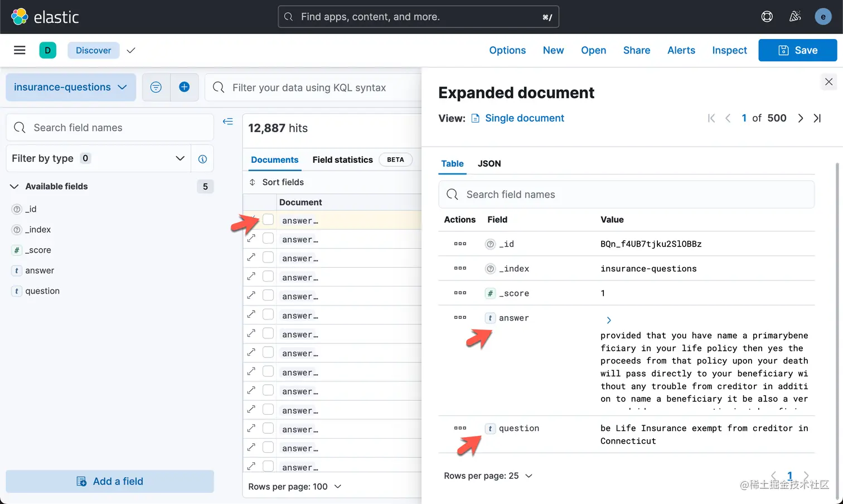This screenshot has height=504, width=843.
Task: Click the green D space avatar
Action: click(x=48, y=50)
